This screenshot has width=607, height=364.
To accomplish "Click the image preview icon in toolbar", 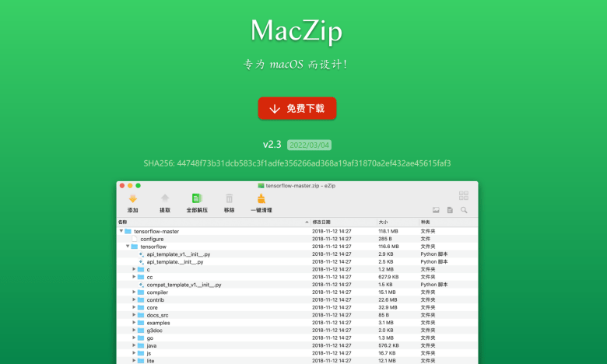I will coord(436,210).
